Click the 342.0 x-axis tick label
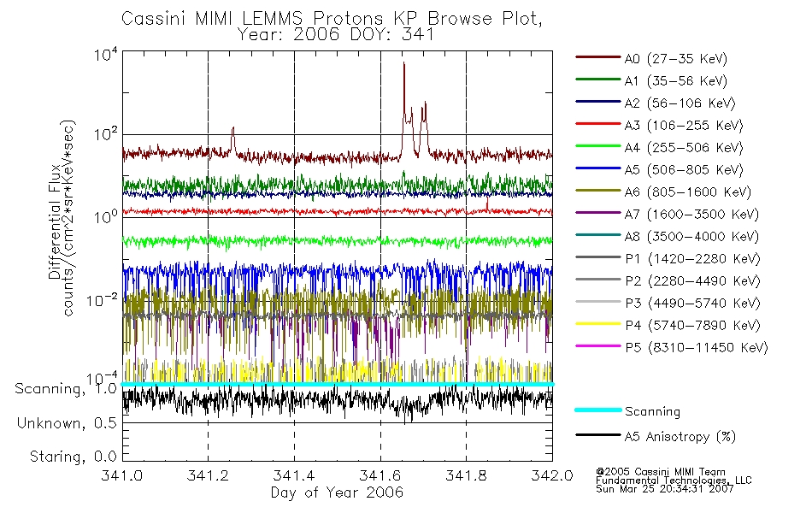The width and height of the screenshot is (812, 513). [x=552, y=475]
